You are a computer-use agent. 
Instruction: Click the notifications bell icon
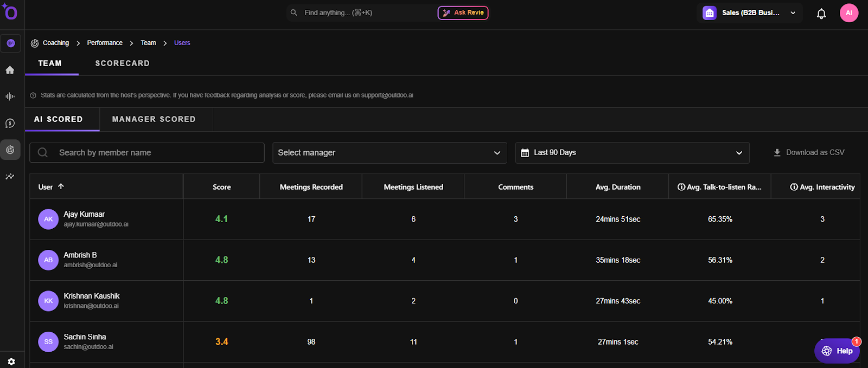click(821, 14)
